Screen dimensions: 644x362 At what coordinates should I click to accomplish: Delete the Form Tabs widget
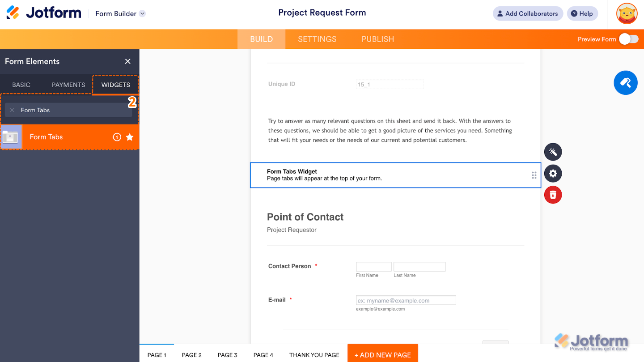pos(553,195)
